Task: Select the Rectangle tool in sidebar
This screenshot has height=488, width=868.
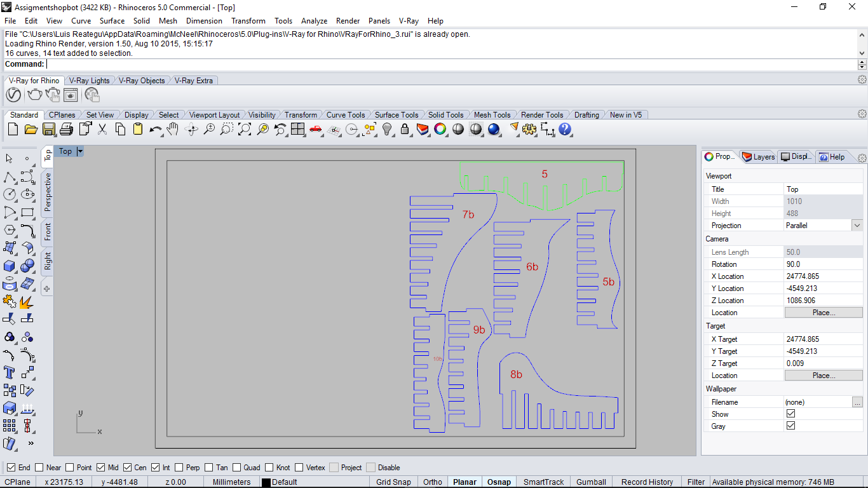Action: pos(27,212)
